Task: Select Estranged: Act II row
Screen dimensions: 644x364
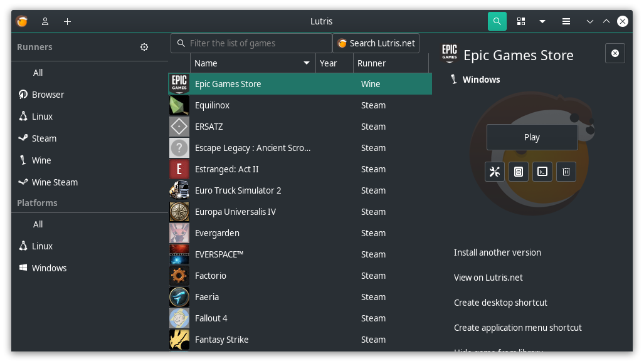Action: click(300, 169)
